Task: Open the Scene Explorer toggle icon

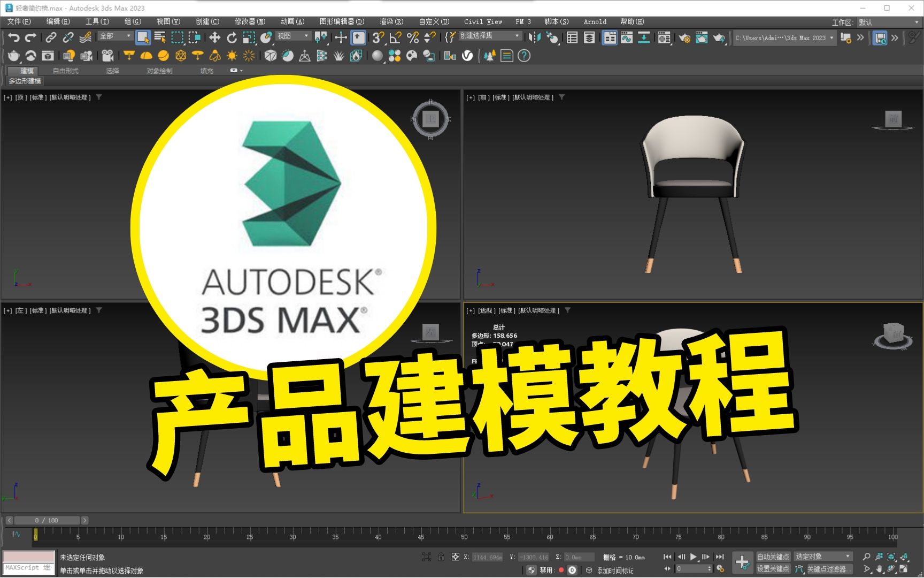Action: (x=572, y=37)
